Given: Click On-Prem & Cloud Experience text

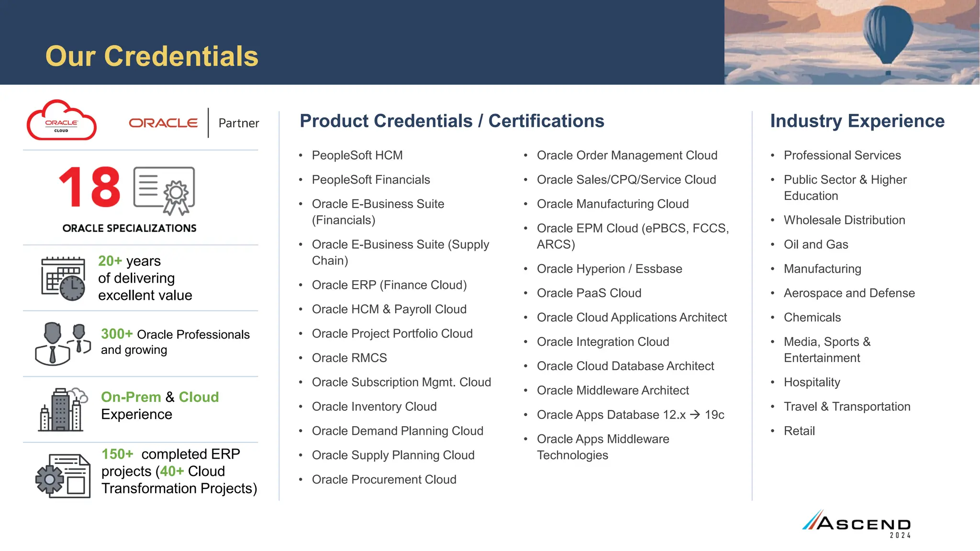Looking at the screenshot, I should tap(160, 406).
